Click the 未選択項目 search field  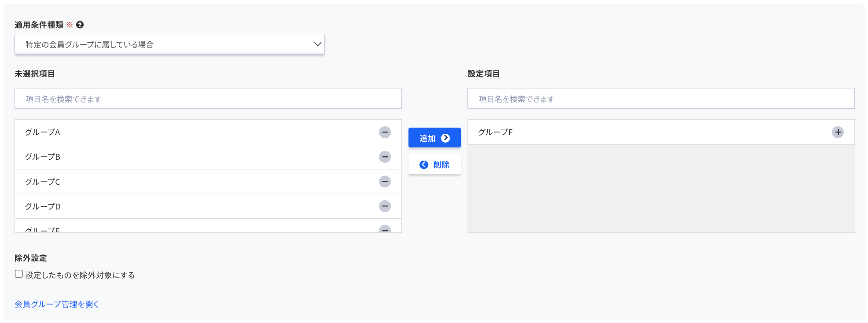tap(208, 99)
